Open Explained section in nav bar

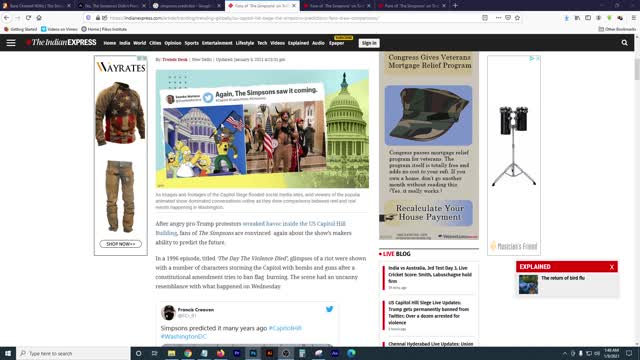point(298,43)
